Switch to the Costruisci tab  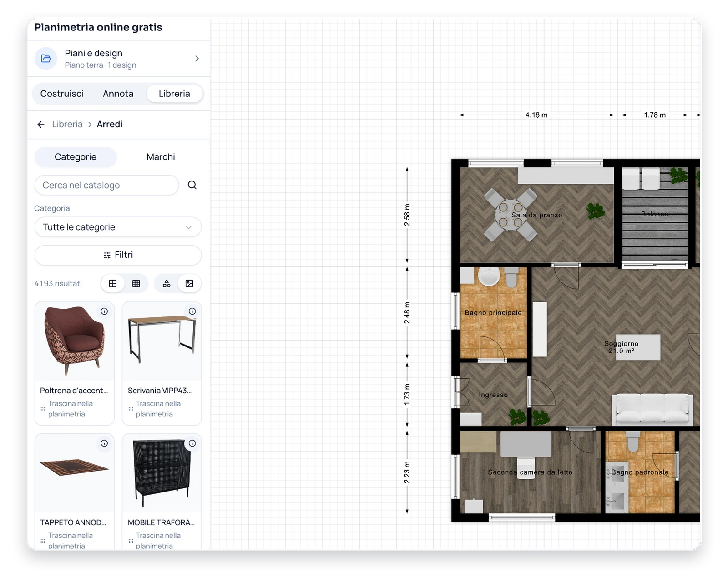[x=62, y=94]
